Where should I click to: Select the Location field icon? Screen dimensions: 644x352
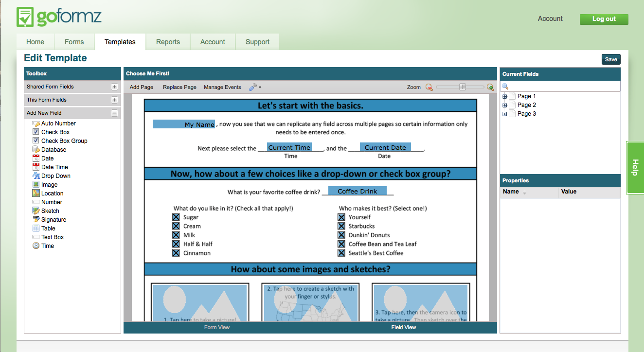(x=36, y=194)
